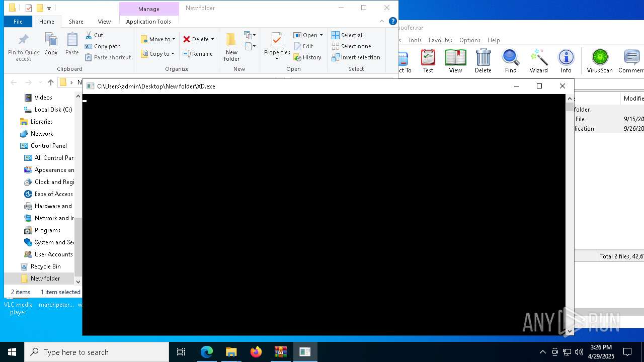The image size is (644, 362).
Task: Pin the selected item to Quick access
Action: coord(23,47)
